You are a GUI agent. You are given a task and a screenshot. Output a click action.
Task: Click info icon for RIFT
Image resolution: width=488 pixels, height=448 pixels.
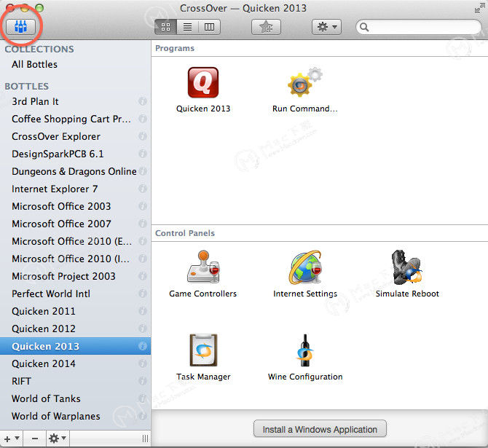click(x=143, y=381)
